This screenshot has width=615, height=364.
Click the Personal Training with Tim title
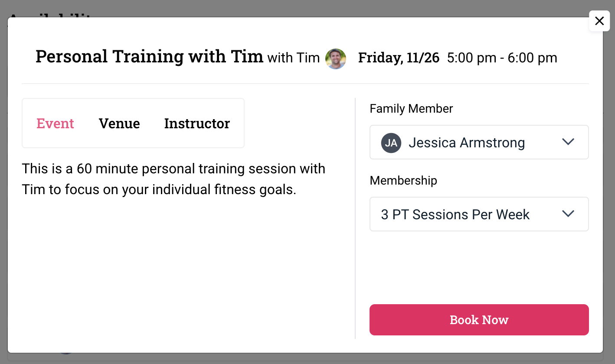149,57
